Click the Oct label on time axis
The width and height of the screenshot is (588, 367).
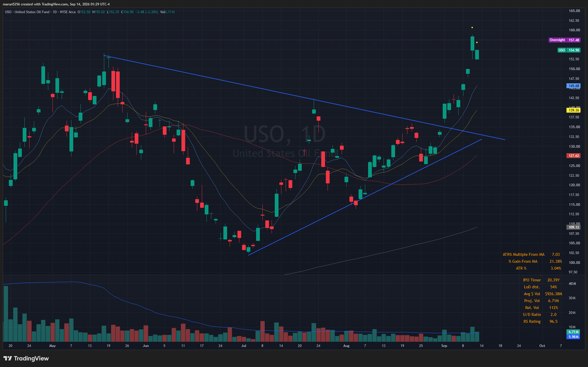(542, 346)
